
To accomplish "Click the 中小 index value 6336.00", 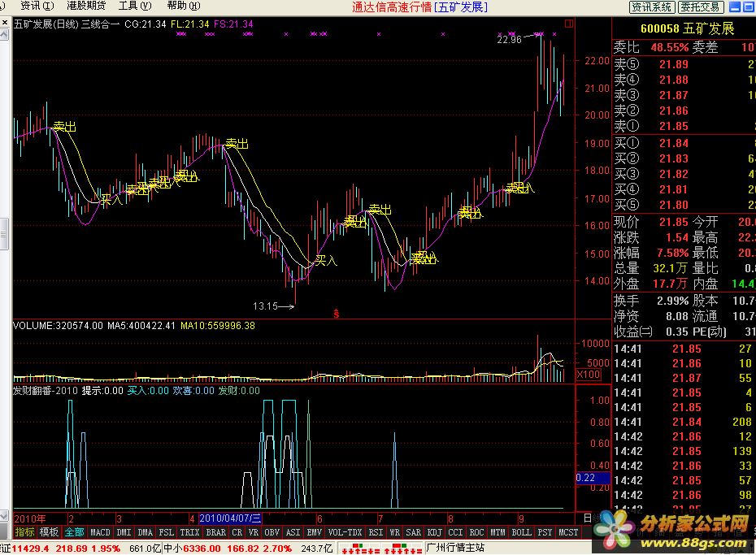I will tap(201, 548).
